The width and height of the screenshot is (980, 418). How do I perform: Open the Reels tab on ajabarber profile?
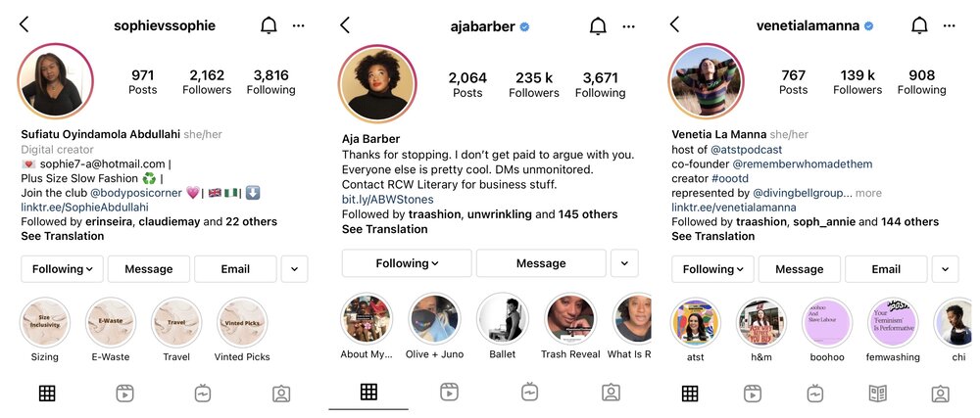pyautogui.click(x=449, y=392)
